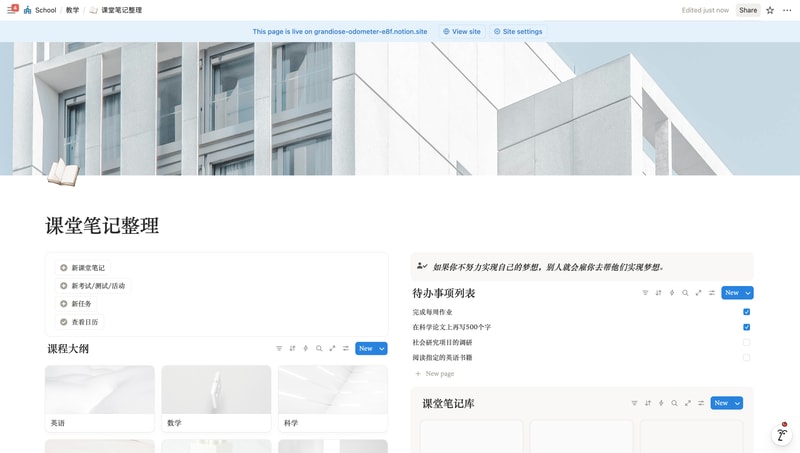Click the Share button

(x=748, y=10)
